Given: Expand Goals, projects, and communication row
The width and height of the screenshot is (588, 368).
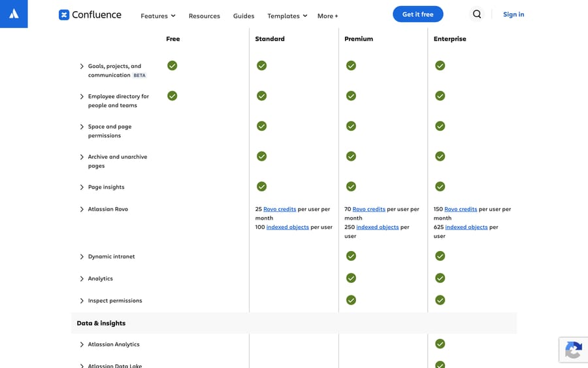Looking at the screenshot, I should [x=82, y=67].
